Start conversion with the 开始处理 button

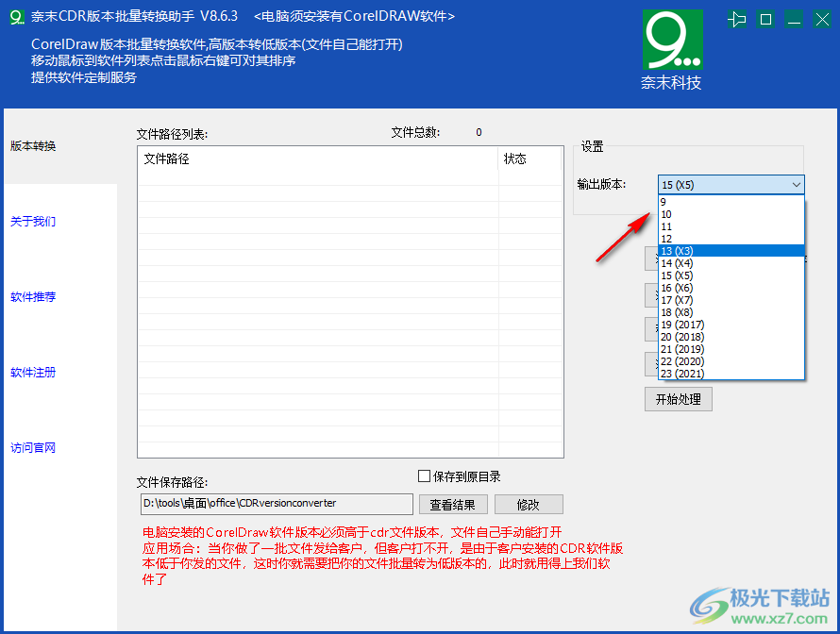click(x=679, y=399)
